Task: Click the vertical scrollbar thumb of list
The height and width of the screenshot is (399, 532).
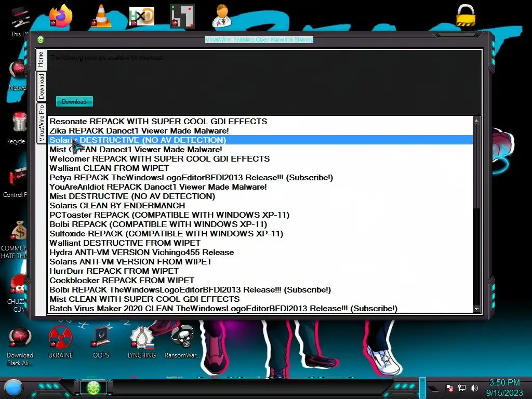Action: pyautogui.click(x=477, y=166)
